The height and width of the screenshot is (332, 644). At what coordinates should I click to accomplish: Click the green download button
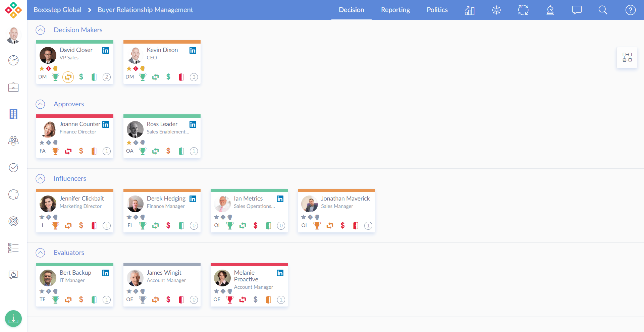click(13, 318)
